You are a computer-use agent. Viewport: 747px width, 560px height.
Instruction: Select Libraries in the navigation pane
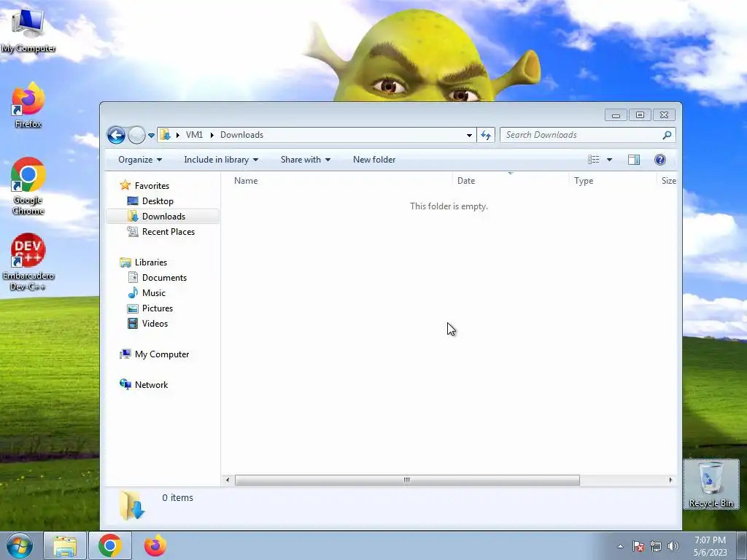pyautogui.click(x=150, y=262)
